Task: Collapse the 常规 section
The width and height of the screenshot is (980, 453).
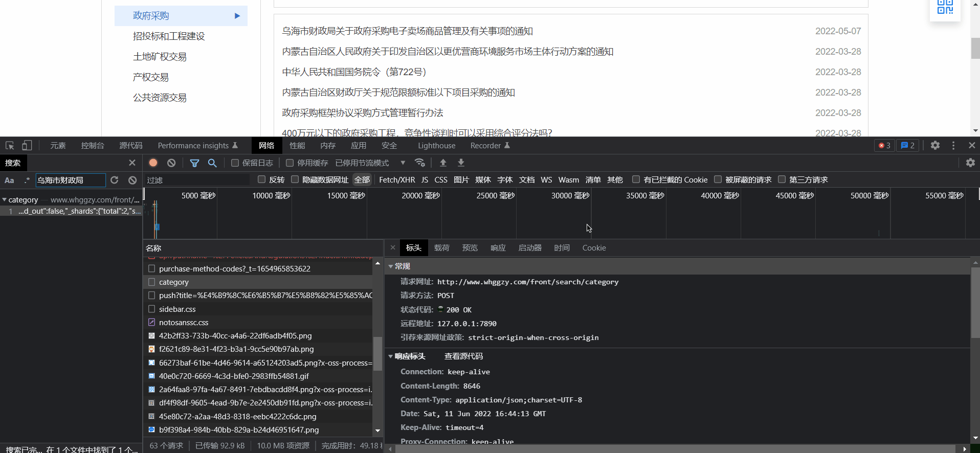Action: click(391, 266)
